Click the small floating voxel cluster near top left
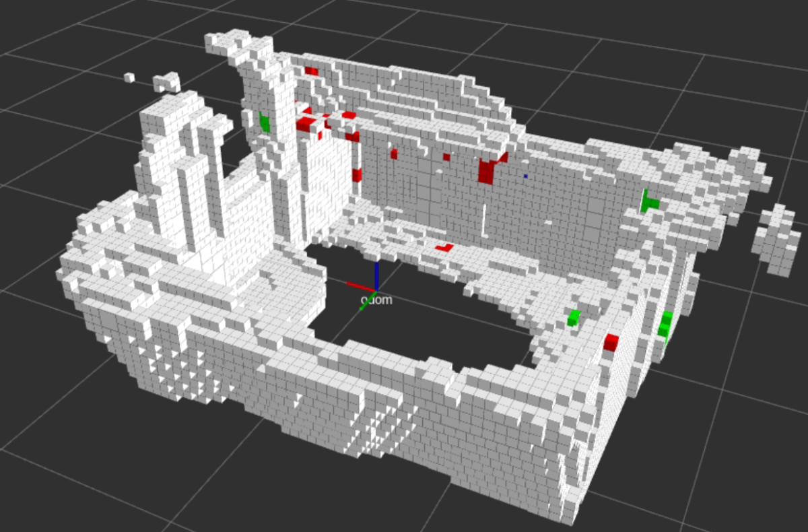 coord(166,83)
